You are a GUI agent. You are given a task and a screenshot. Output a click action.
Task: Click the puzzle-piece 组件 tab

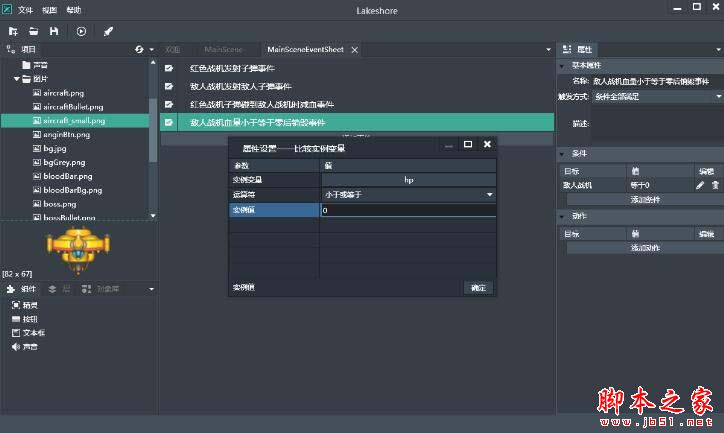21,289
